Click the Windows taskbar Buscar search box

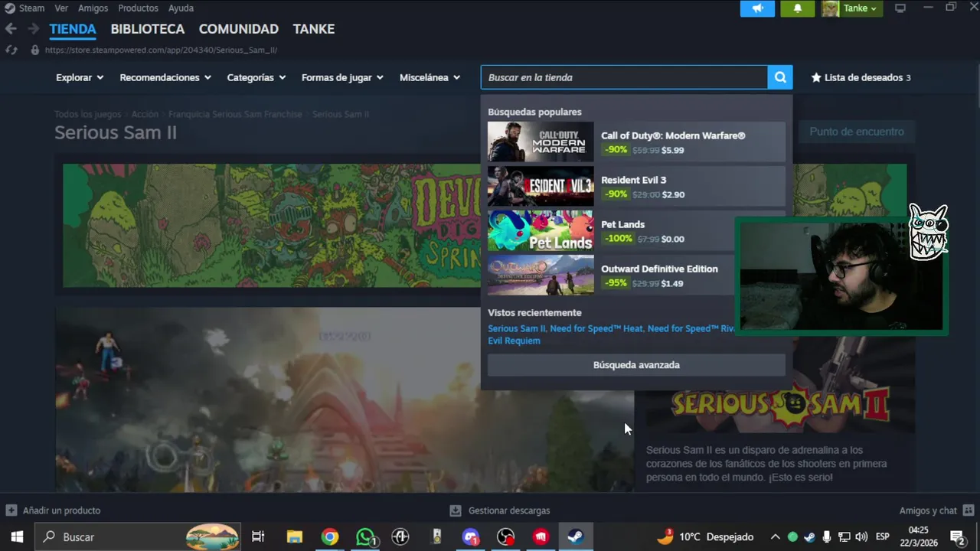[138, 536]
